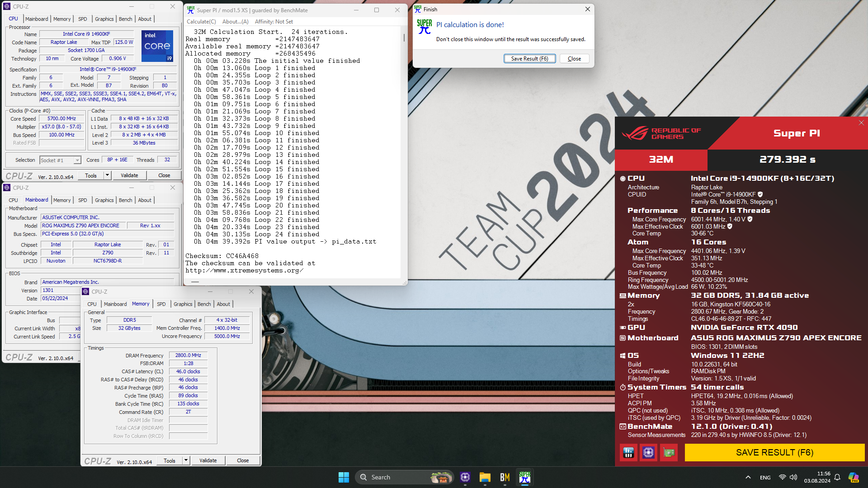Click the BIOS date 05/22/2024 field
868x488 pixels.
pos(60,299)
